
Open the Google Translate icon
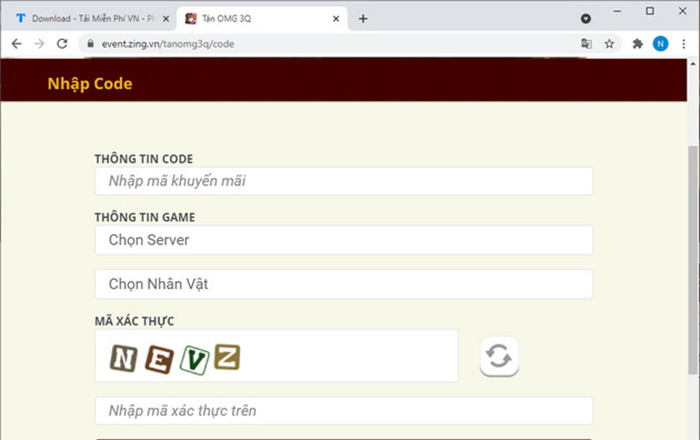(586, 44)
